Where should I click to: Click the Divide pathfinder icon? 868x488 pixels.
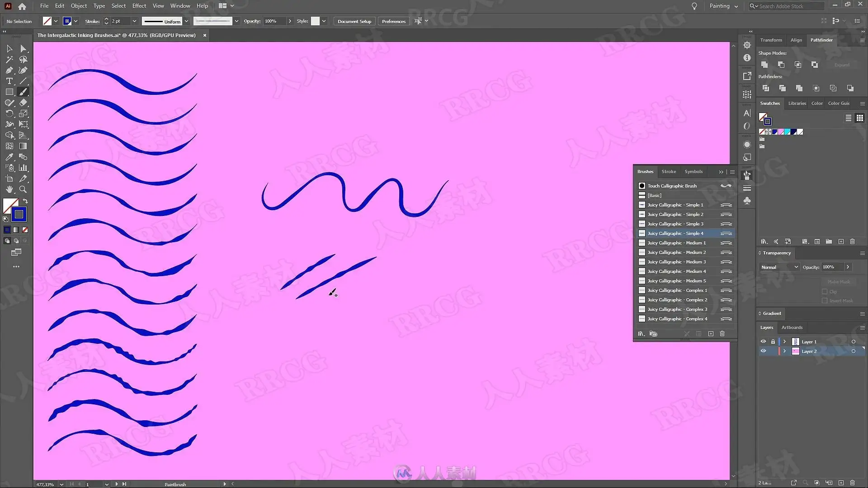(x=765, y=88)
